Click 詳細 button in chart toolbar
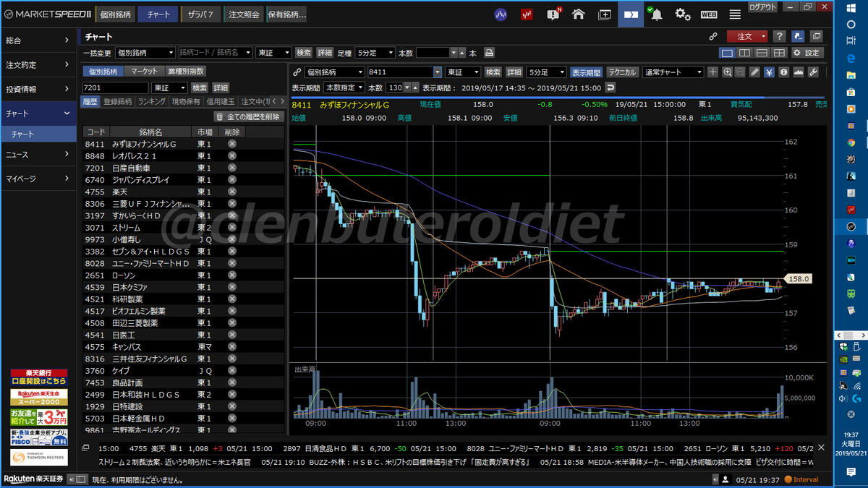Image resolution: width=868 pixels, height=488 pixels. 514,72
